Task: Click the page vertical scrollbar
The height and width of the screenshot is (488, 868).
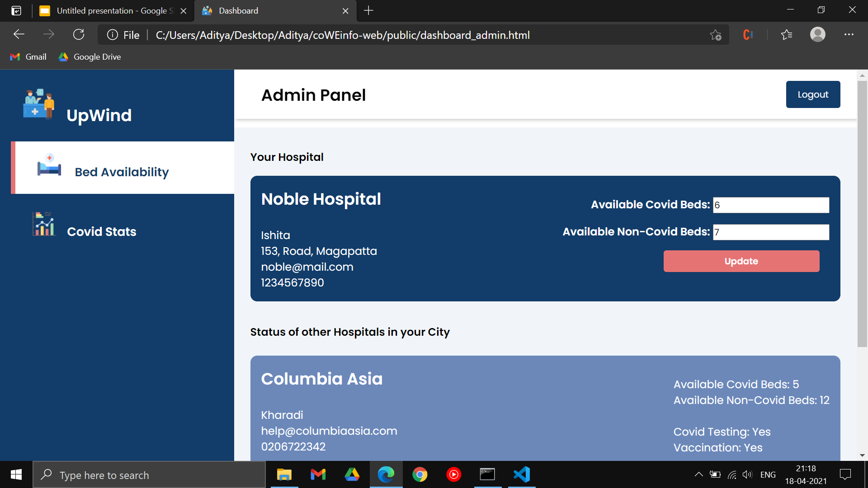Action: pos(862,212)
